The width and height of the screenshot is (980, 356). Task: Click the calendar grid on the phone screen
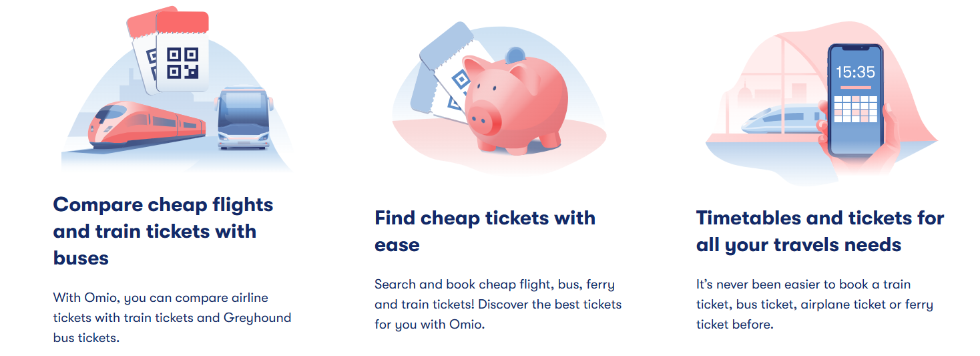(x=855, y=108)
